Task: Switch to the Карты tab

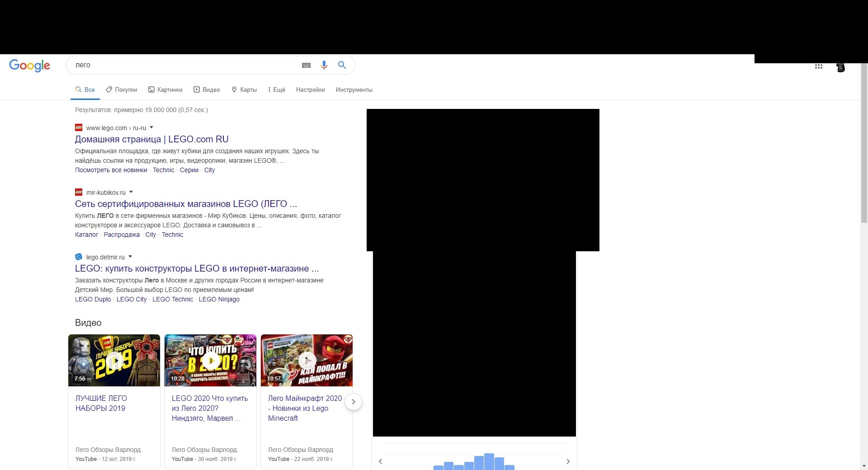Action: (x=244, y=89)
